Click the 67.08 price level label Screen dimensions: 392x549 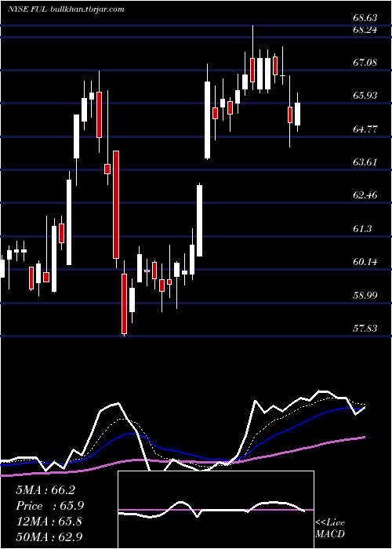[x=365, y=63]
